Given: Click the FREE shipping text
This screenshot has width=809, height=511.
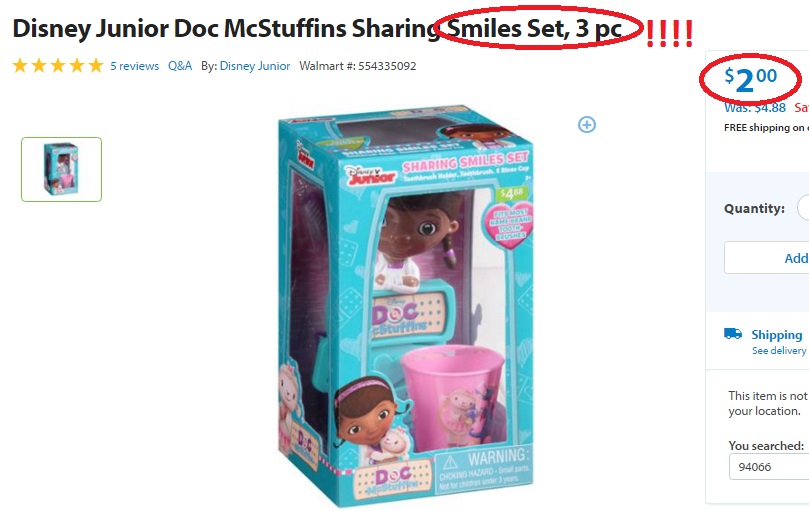Looking at the screenshot, I should [x=765, y=127].
